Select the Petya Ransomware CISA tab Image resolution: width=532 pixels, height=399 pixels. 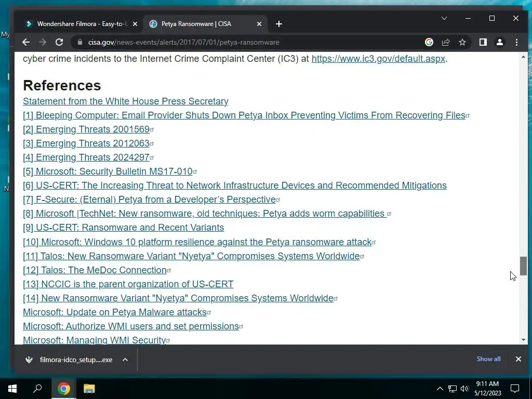point(205,24)
